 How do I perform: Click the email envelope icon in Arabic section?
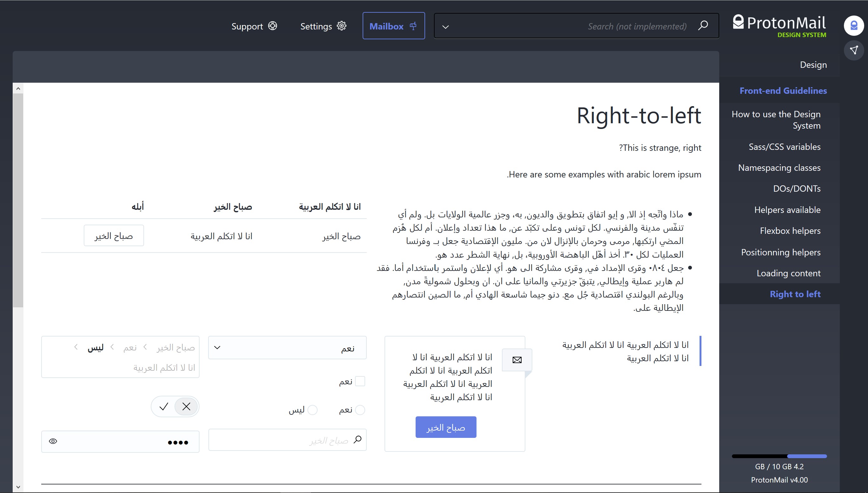point(517,359)
